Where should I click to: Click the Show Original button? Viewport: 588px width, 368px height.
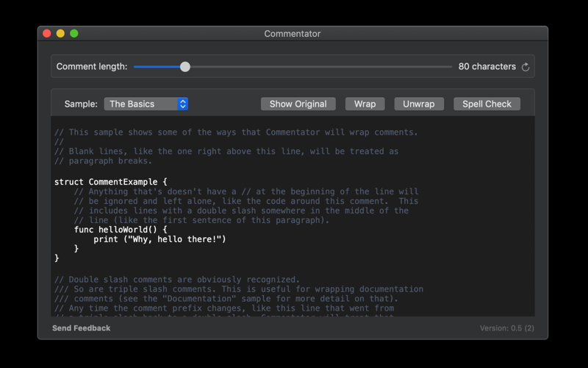[298, 104]
